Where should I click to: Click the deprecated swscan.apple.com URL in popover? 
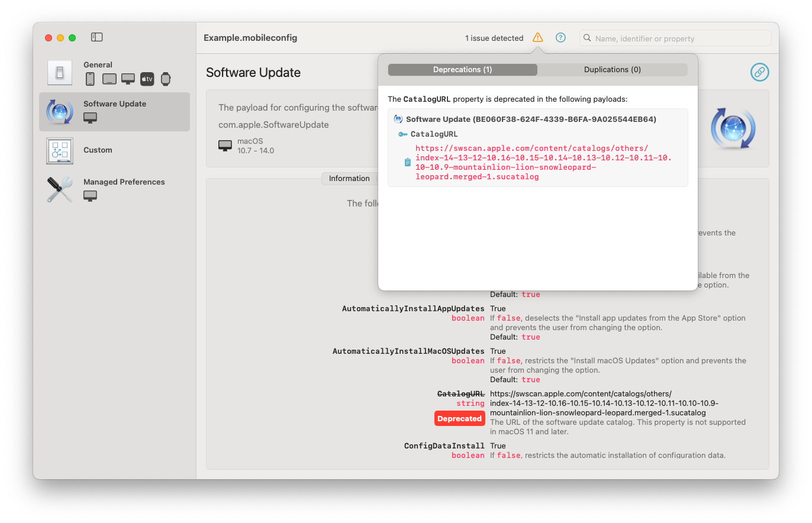click(x=543, y=163)
